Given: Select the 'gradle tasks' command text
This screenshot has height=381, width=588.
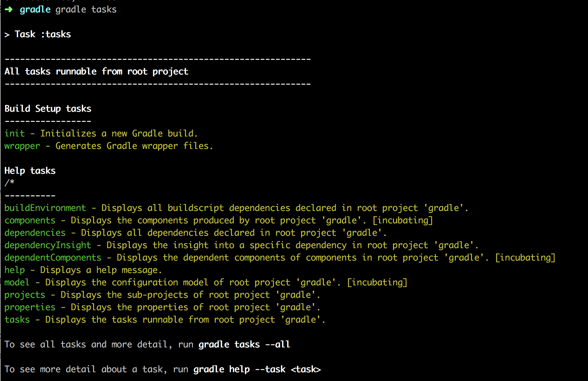Looking at the screenshot, I should click(x=86, y=9).
